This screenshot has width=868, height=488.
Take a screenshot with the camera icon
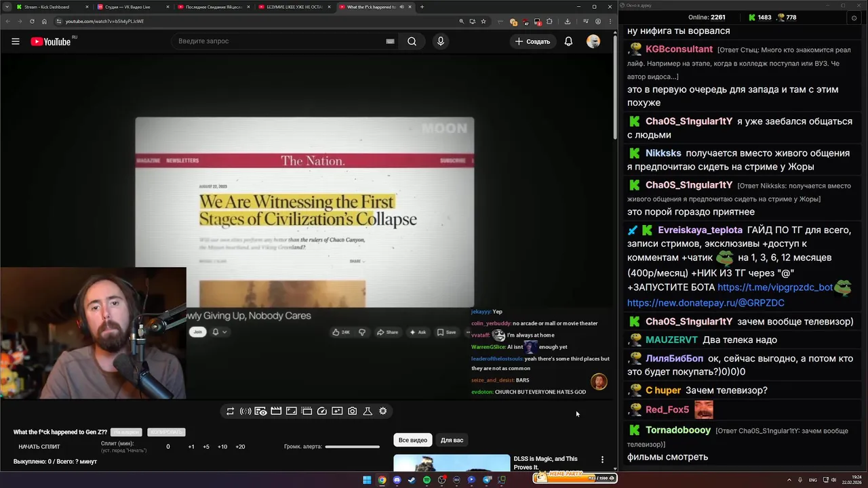point(352,411)
